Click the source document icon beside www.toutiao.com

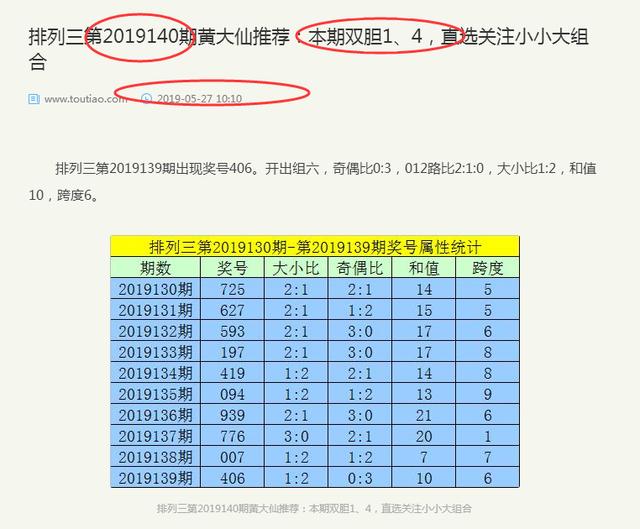[x=34, y=99]
